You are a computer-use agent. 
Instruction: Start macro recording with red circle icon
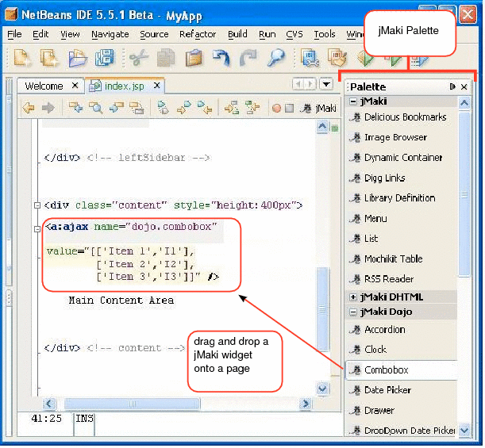276,109
